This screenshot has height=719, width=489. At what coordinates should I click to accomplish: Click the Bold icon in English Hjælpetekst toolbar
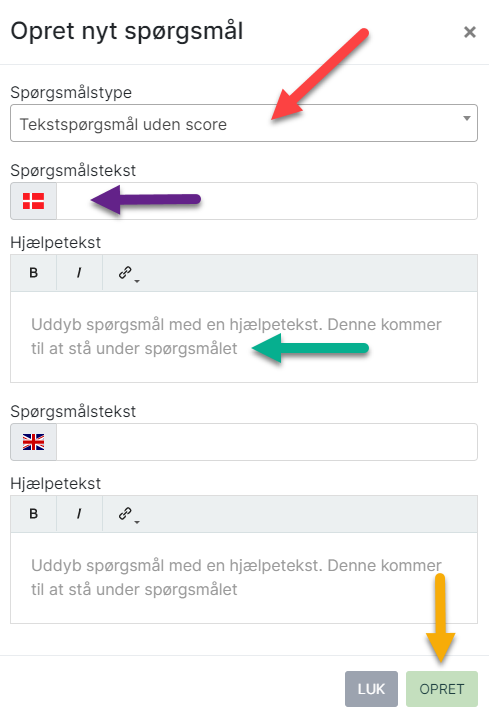pos(33,514)
